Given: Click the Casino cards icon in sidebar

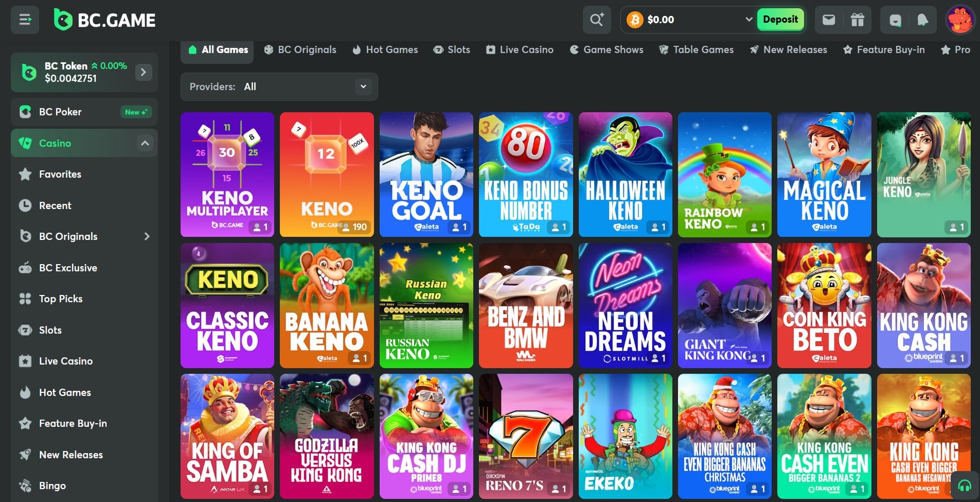Looking at the screenshot, I should click(25, 143).
